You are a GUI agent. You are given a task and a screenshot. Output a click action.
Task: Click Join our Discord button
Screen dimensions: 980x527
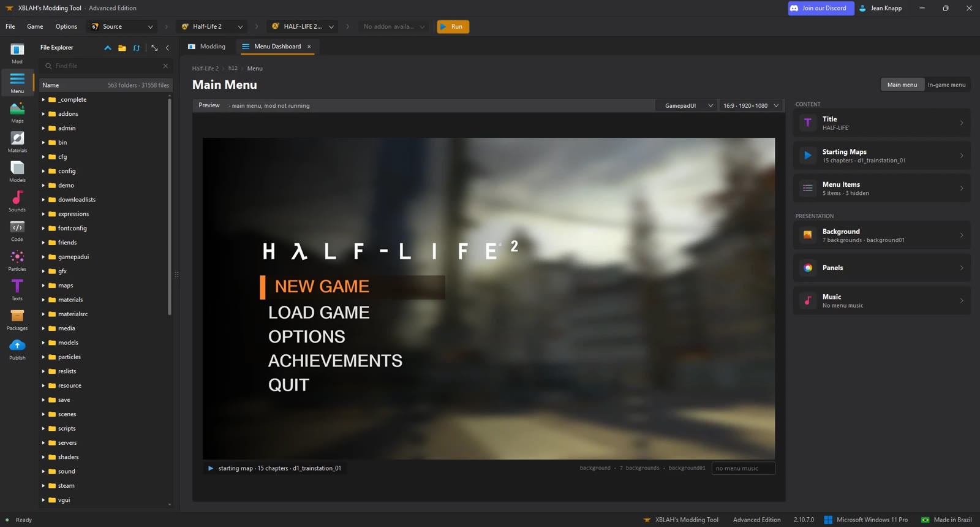coord(820,8)
